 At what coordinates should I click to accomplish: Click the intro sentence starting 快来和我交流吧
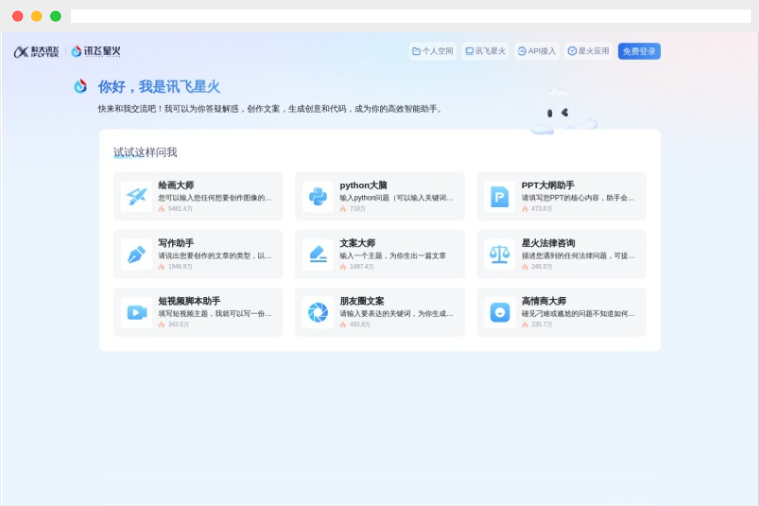[270, 109]
